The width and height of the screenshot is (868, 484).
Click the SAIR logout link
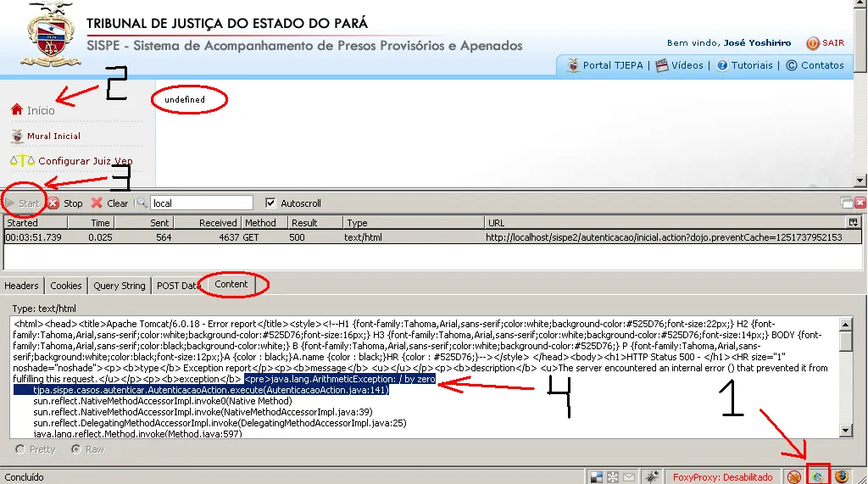pos(826,42)
